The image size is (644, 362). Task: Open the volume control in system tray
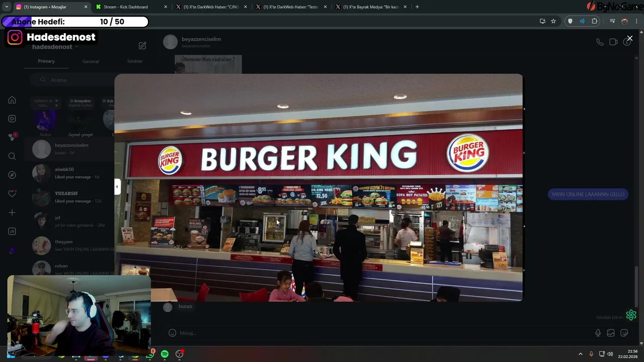pyautogui.click(x=610, y=354)
